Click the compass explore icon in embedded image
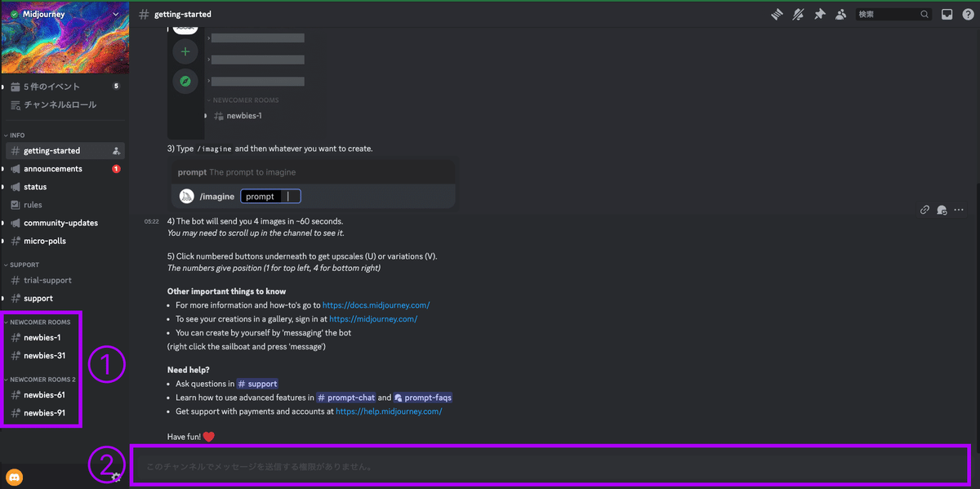Image resolution: width=980 pixels, height=489 pixels. tap(185, 81)
